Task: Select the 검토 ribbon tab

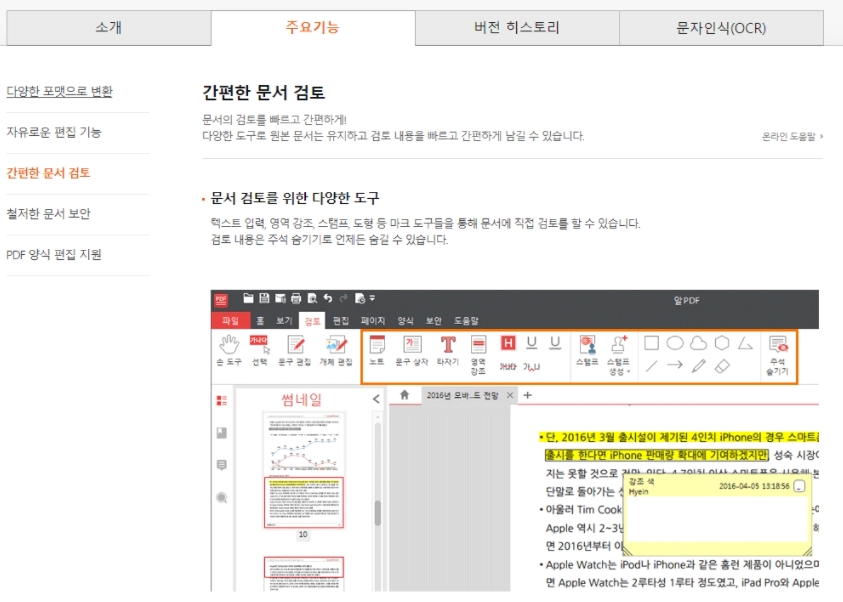Action: point(312,321)
